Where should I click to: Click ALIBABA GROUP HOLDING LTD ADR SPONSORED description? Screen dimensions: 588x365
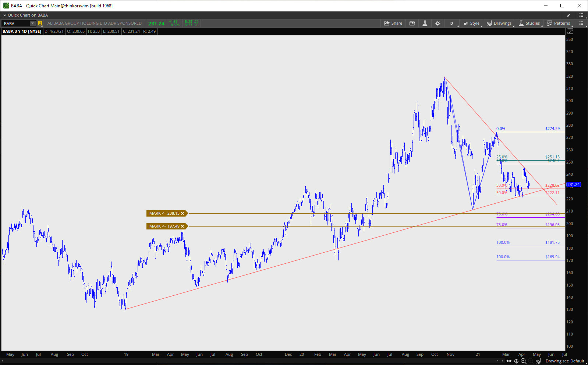pos(95,23)
